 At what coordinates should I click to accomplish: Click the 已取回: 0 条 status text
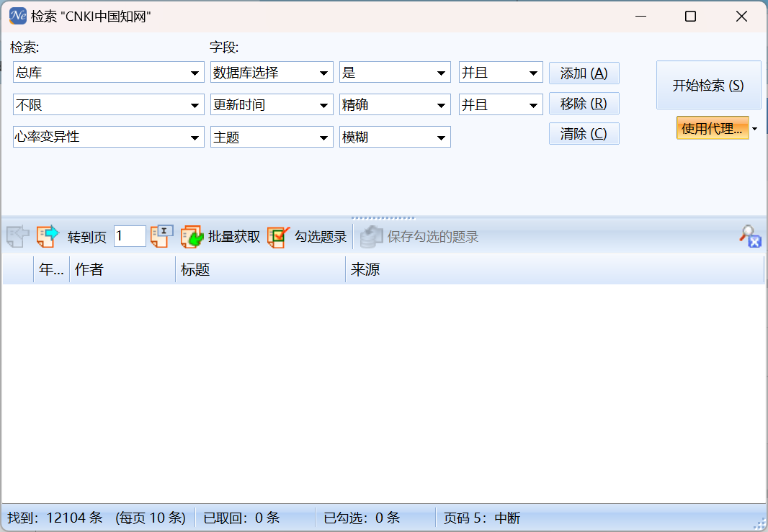tap(241, 518)
